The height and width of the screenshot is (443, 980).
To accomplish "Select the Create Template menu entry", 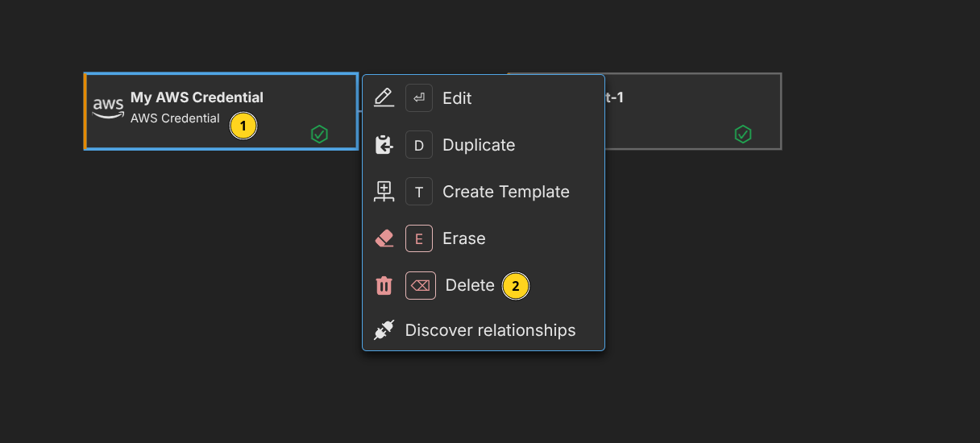I will tap(505, 192).
